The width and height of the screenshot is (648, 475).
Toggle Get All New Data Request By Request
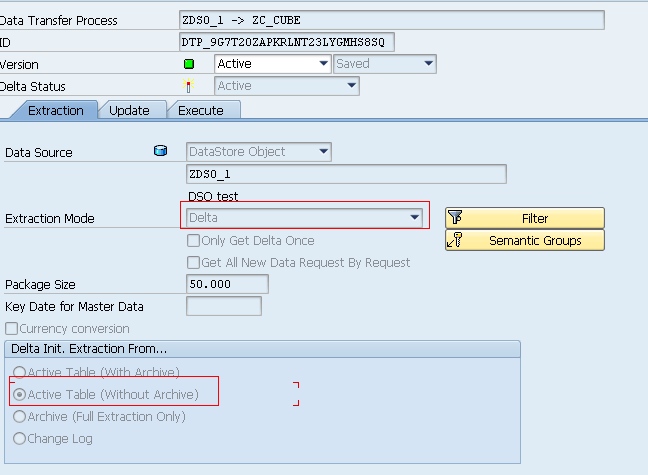point(193,263)
